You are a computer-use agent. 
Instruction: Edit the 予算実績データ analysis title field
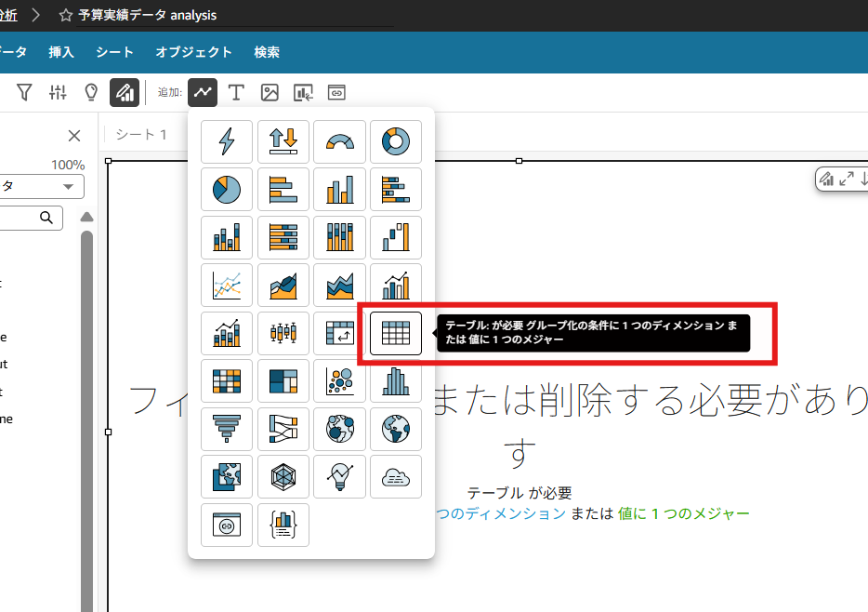pyautogui.click(x=235, y=15)
